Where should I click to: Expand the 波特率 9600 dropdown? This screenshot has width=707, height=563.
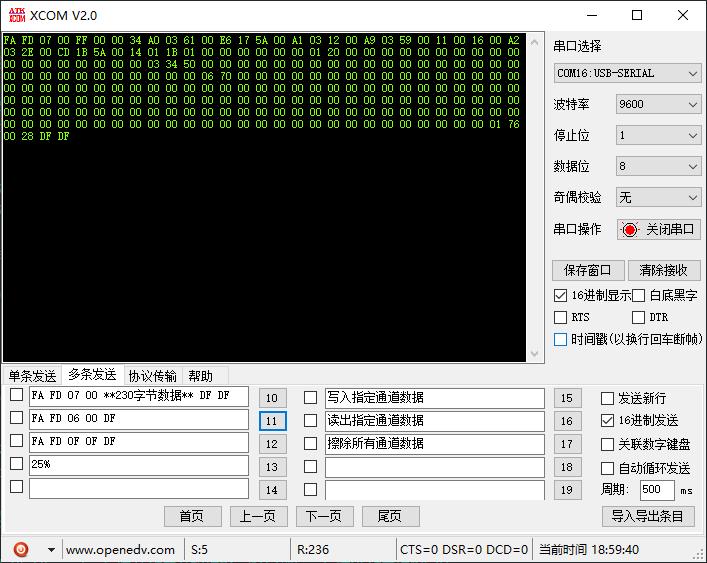pyautogui.click(x=658, y=105)
